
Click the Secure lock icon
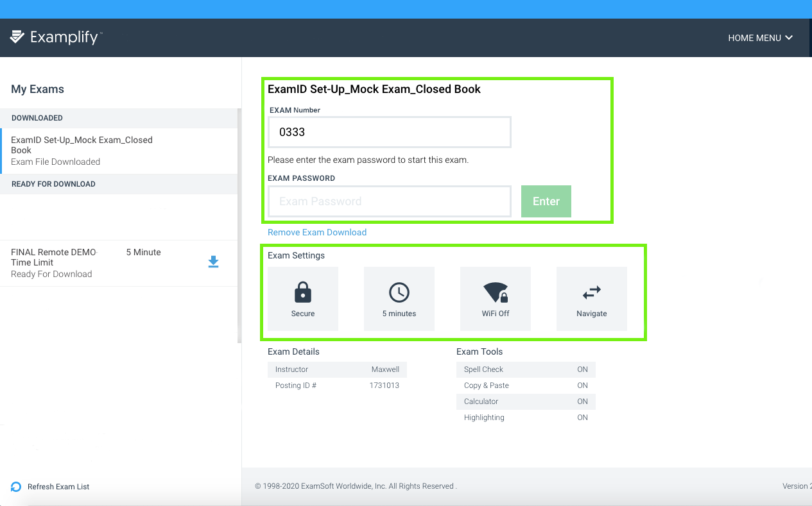pyautogui.click(x=303, y=293)
